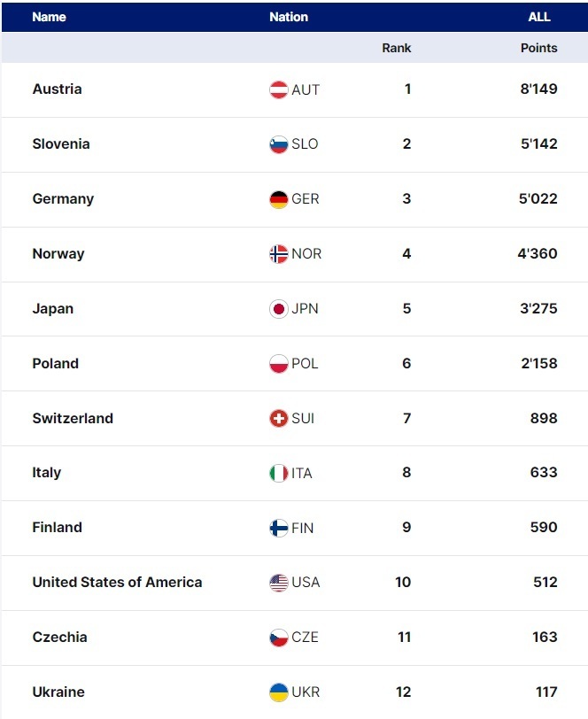Click the Italy flag icon
The image size is (588, 719).
pyautogui.click(x=279, y=473)
